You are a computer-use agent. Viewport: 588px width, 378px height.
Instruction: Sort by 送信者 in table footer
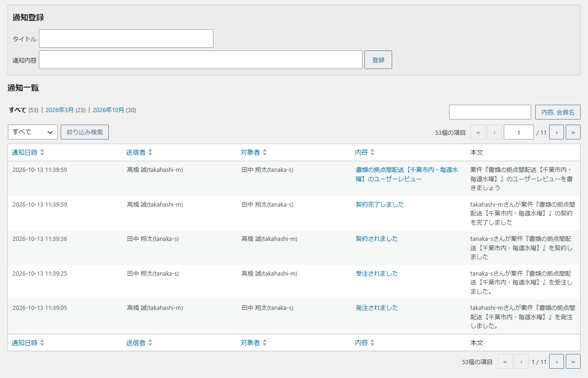pos(136,343)
